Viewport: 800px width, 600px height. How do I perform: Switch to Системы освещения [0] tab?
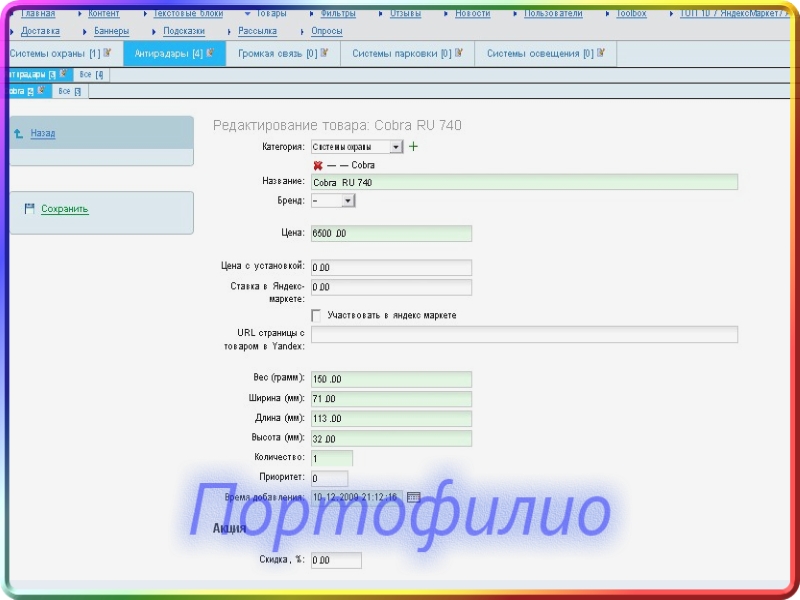tap(545, 54)
